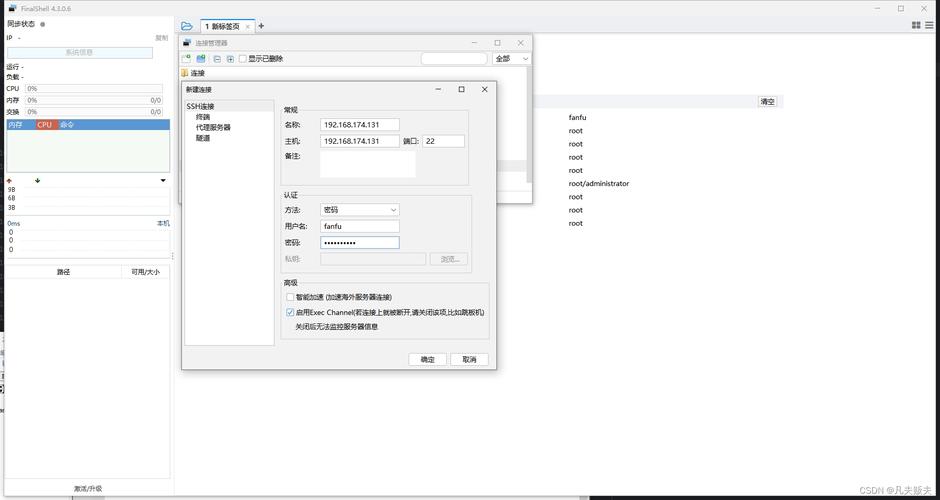Select the 命令 column header
The height and width of the screenshot is (500, 940).
(67, 125)
